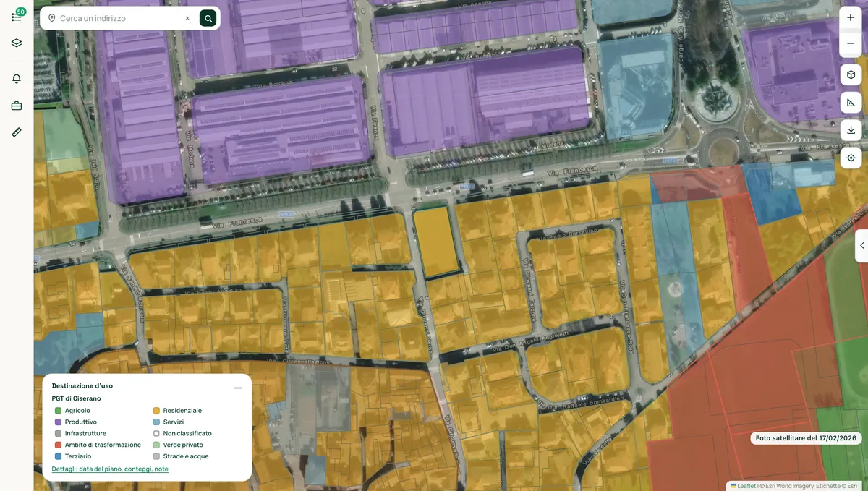The image size is (868, 491).
Task: Zoom in the map with plus button
Action: 851,18
